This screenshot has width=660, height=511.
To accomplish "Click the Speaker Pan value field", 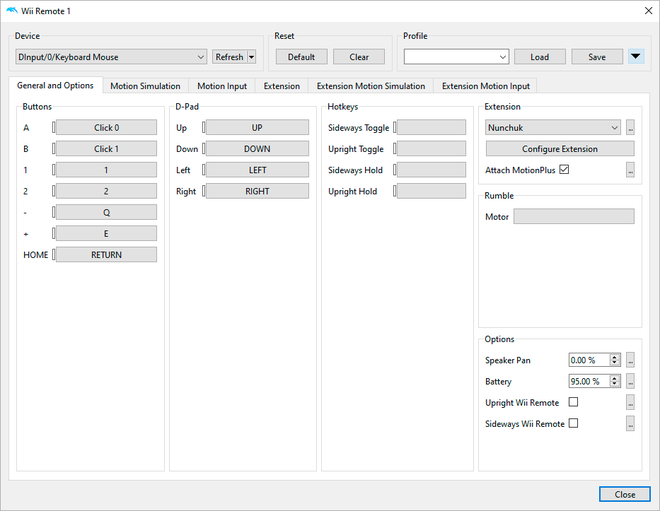I will 589,360.
